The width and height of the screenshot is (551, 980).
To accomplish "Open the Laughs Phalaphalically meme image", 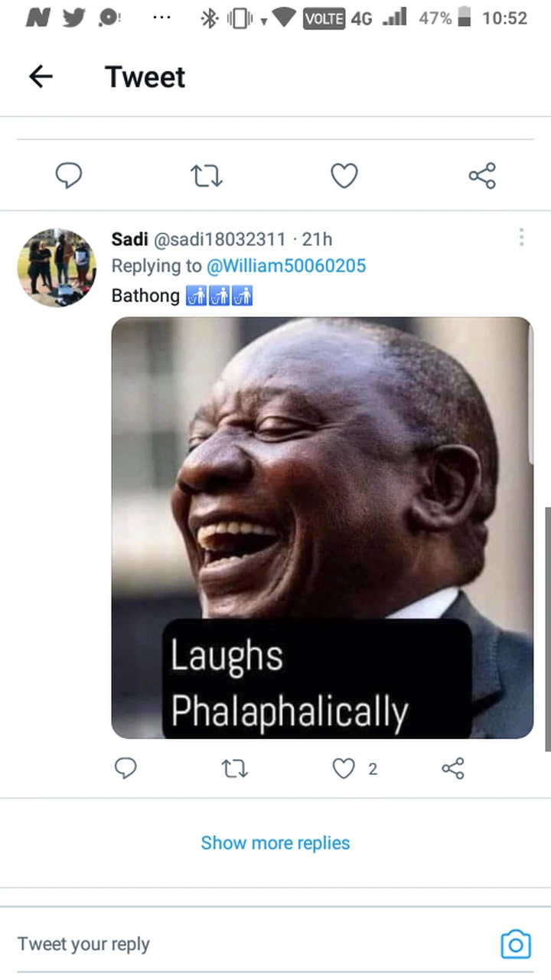I will (x=322, y=528).
